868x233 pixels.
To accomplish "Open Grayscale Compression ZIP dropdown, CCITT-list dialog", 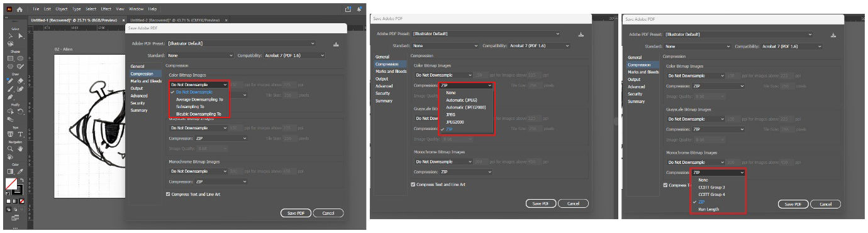I will pos(718,129).
